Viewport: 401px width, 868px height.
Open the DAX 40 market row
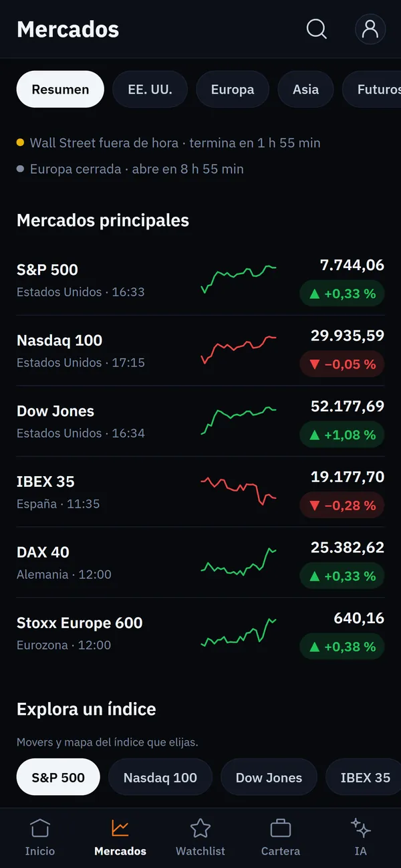click(200, 562)
